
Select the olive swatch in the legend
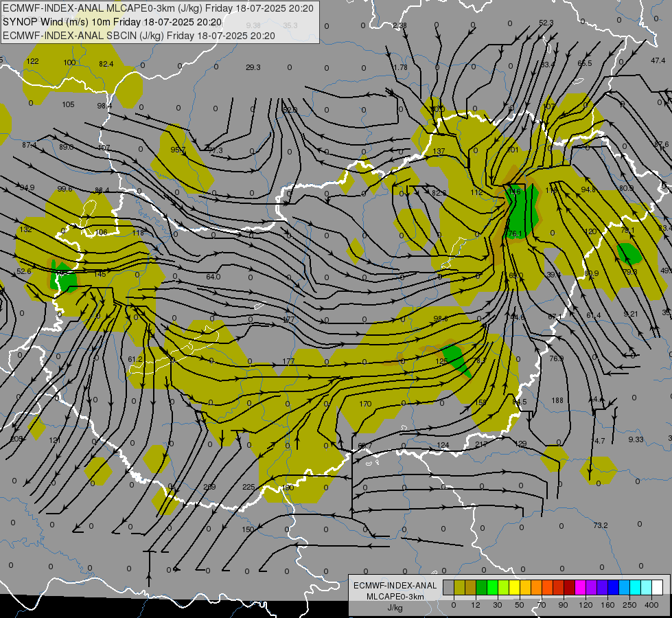click(459, 587)
